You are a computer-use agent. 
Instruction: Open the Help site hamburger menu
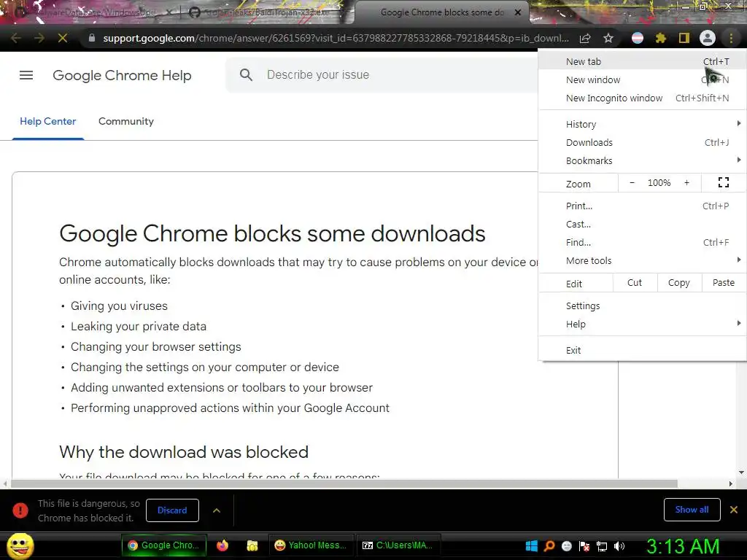26,75
